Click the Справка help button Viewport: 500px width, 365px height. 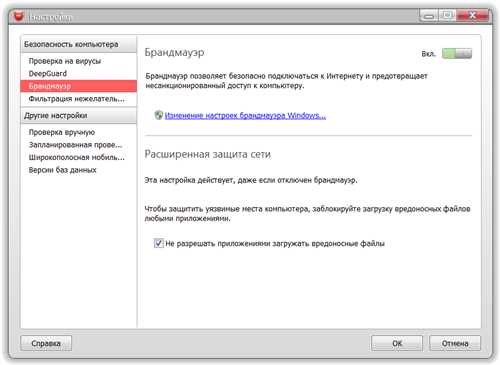coord(46,343)
